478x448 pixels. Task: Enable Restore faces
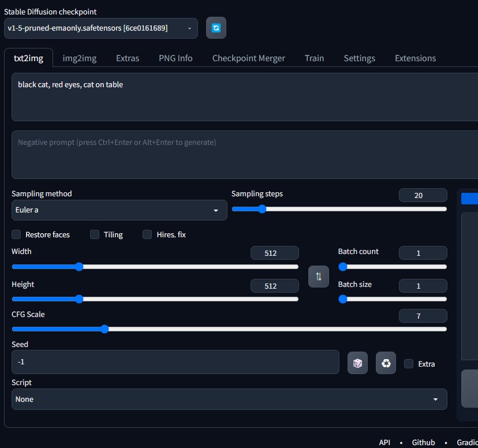(16, 234)
